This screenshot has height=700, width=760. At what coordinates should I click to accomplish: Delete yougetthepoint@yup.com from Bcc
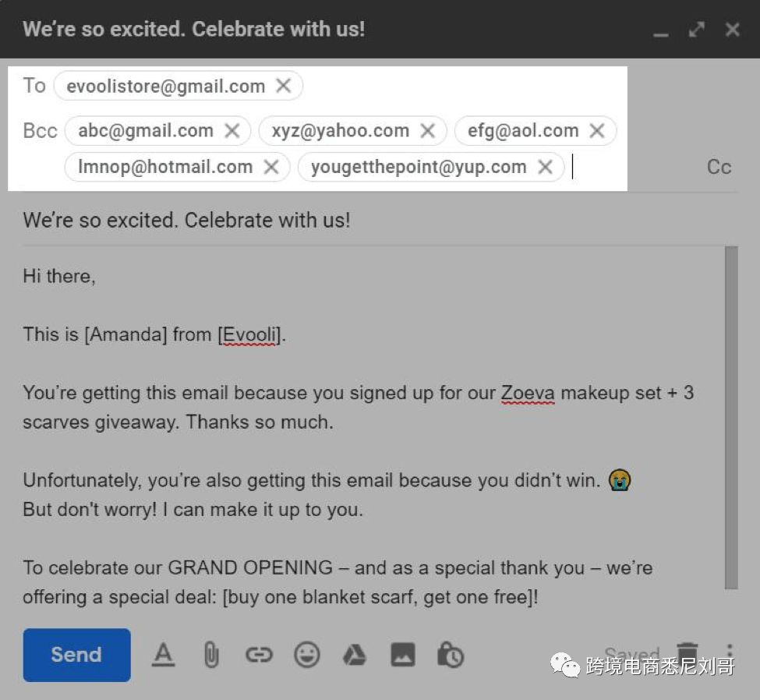546,166
